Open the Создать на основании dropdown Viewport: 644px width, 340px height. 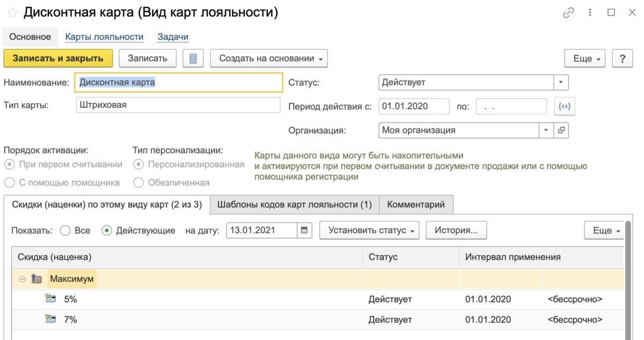(x=270, y=58)
